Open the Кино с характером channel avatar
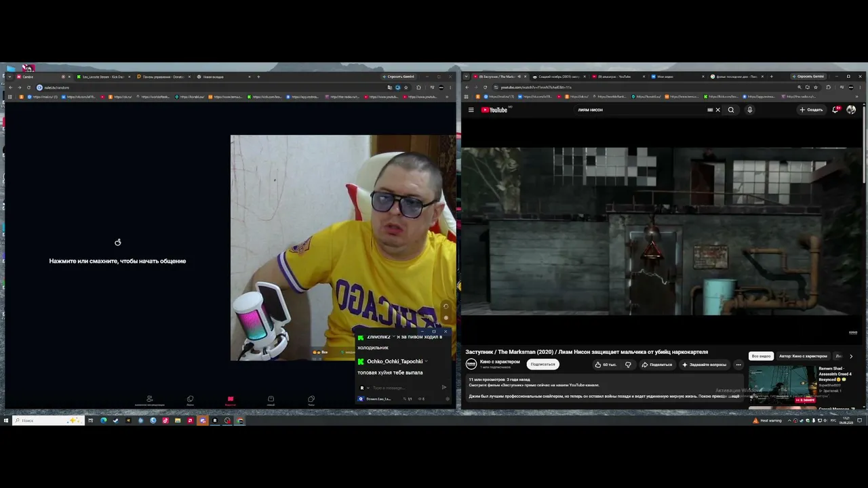 tap(471, 364)
